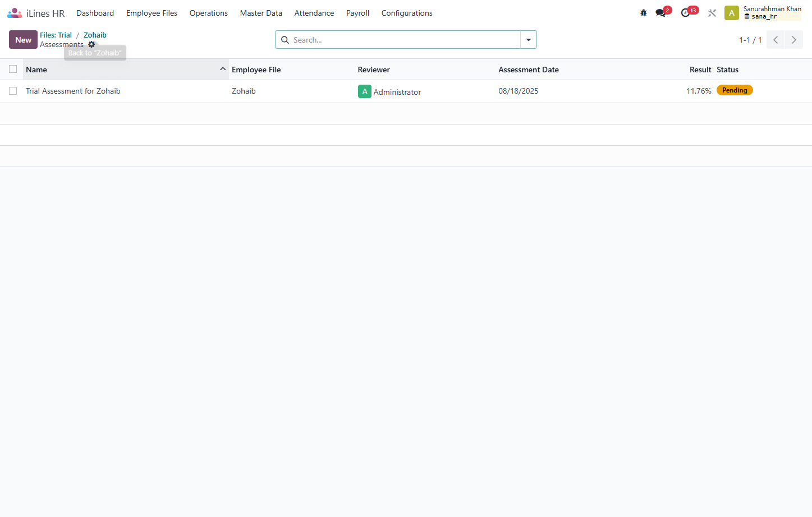Open the Dashboard menu
The height and width of the screenshot is (517, 812).
pos(95,13)
